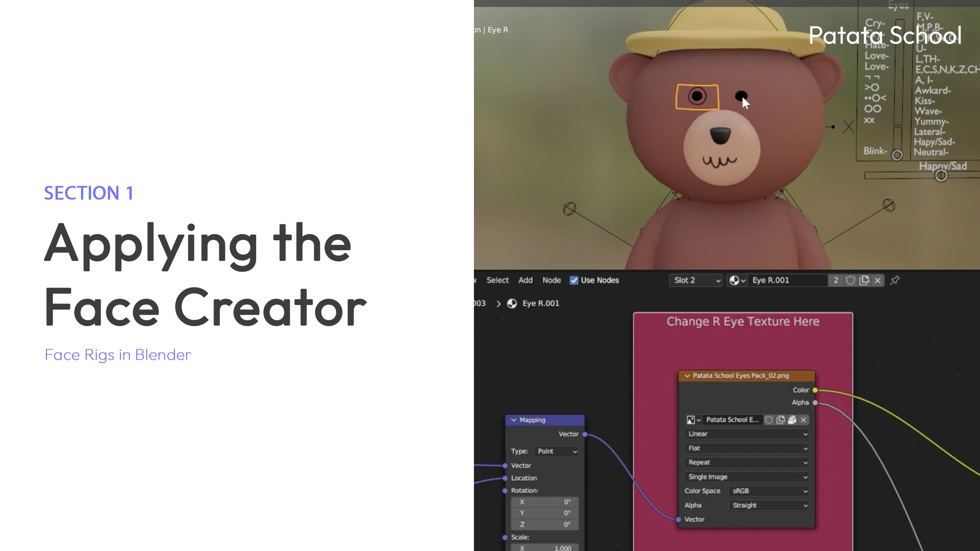Duplicate the Eye R.001 material
Image resolution: width=980 pixels, height=551 pixels.
[864, 280]
